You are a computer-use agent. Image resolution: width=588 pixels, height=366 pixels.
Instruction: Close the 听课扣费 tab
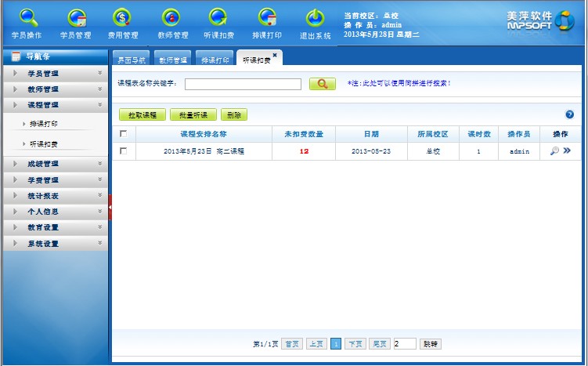[275, 55]
